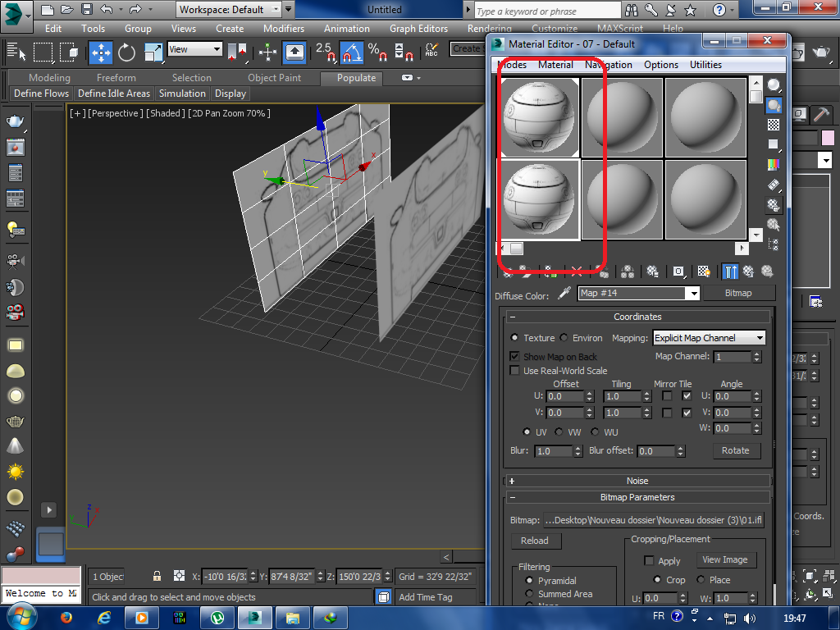Click the Undo arrow in title bar

(x=106, y=9)
